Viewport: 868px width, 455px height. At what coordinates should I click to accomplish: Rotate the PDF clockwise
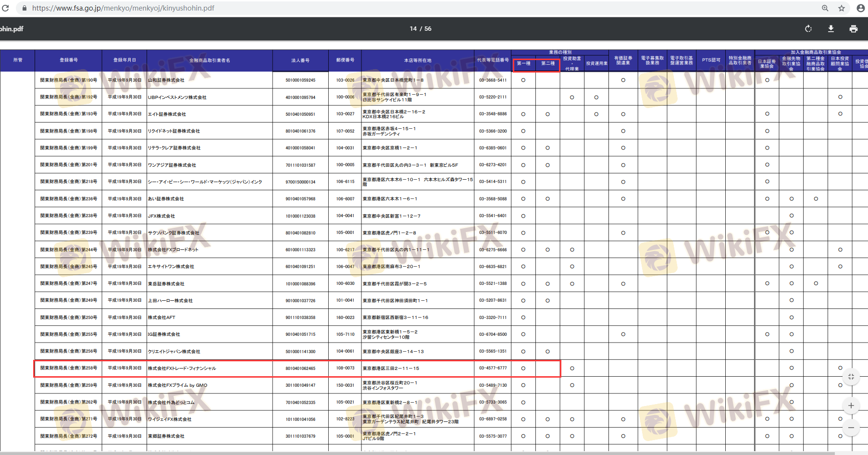[x=808, y=29]
